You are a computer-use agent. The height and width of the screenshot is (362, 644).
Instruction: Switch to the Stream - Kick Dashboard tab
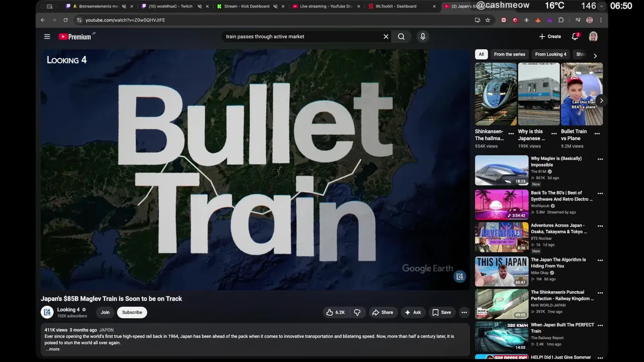[x=250, y=7]
